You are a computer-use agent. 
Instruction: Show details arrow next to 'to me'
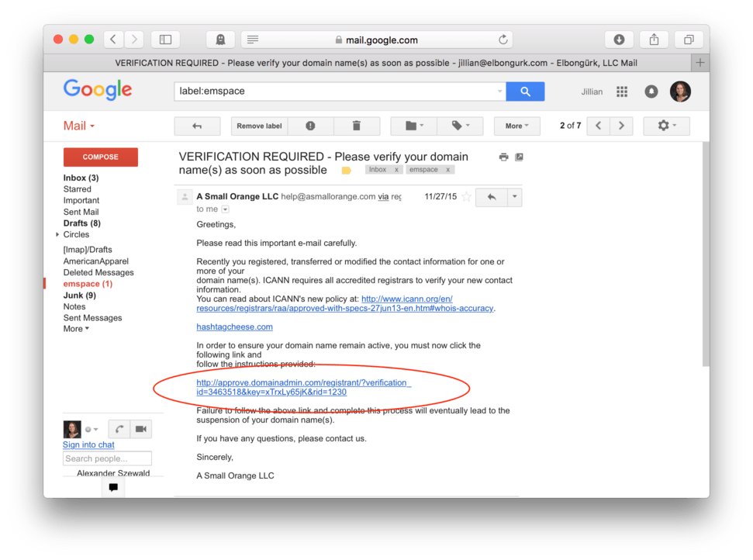pyautogui.click(x=225, y=209)
